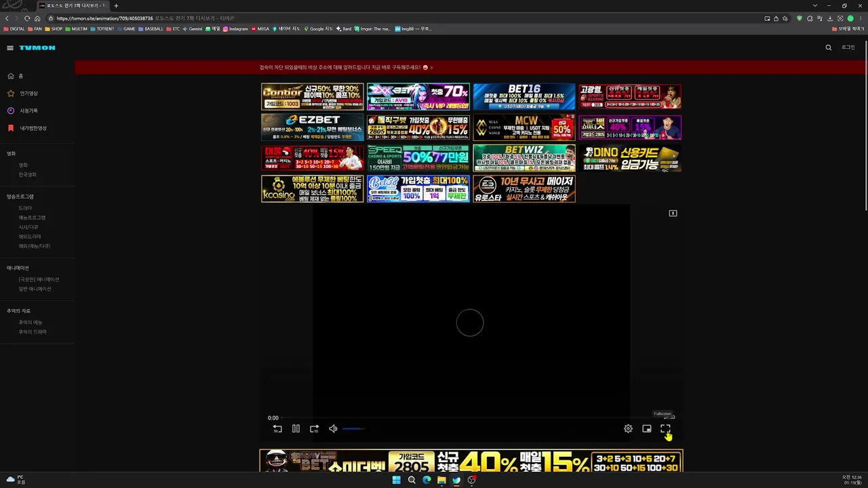The height and width of the screenshot is (488, 868).
Task: Open DIGITAL bookmarks folder
Action: coord(14,29)
